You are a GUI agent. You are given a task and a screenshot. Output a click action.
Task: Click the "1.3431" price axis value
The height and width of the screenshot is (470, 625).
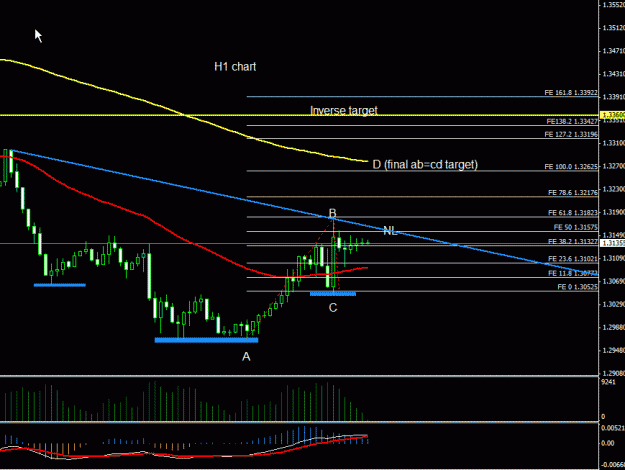613,74
